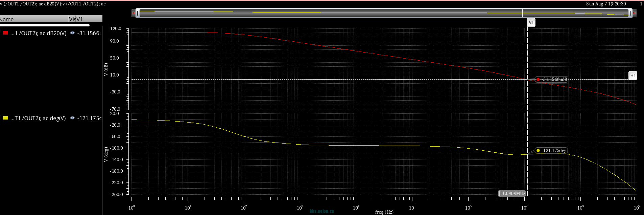Screen dimensions: 644x215
Task: Click the white scrollbar under the legend header
Action: pos(45,25)
